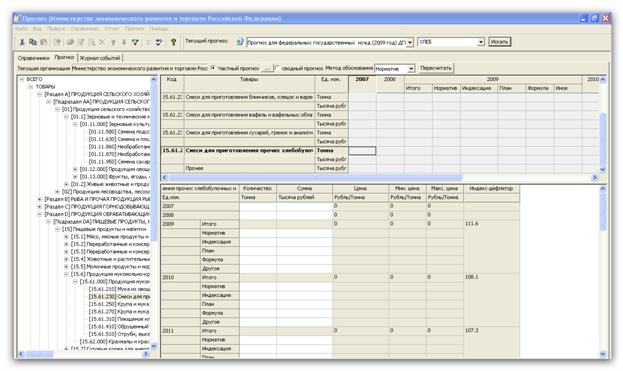Switch to the Прогноз tab

click(x=64, y=57)
